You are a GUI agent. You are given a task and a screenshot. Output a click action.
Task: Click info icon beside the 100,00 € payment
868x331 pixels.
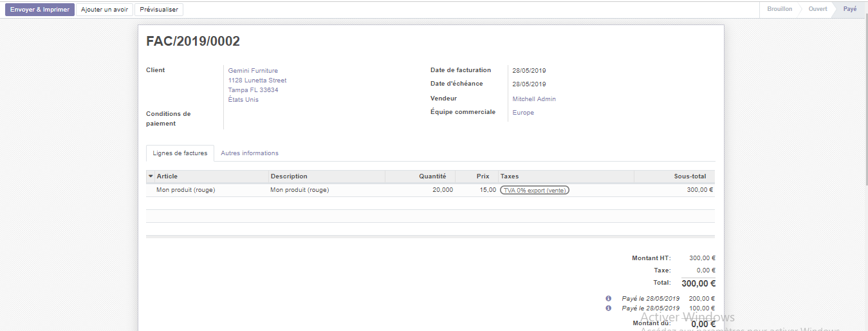(x=608, y=308)
